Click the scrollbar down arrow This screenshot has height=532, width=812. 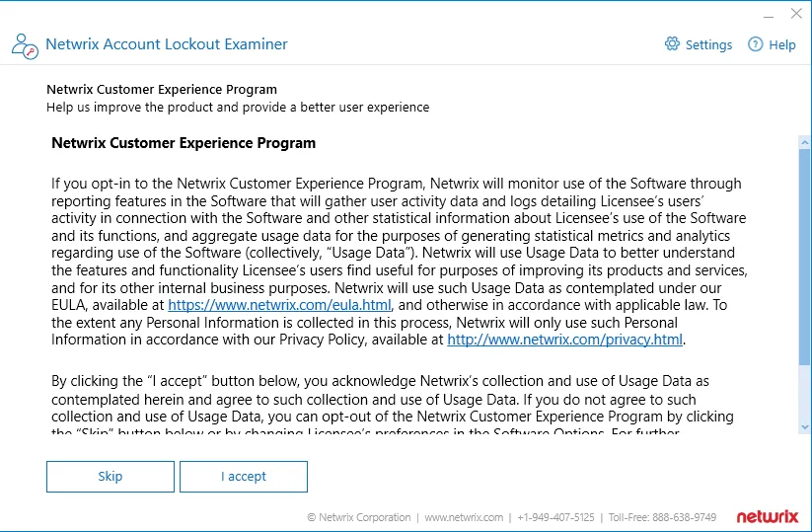[804, 427]
